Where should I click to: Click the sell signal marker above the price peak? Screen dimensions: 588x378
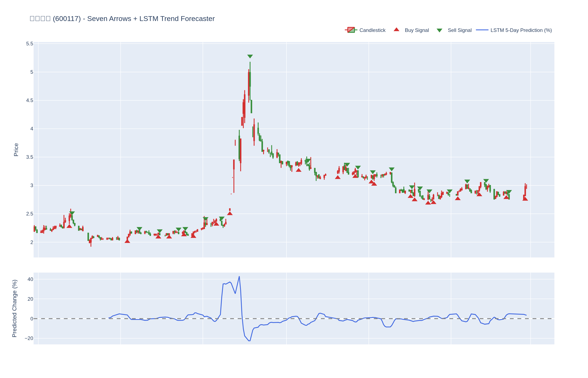tap(250, 56)
